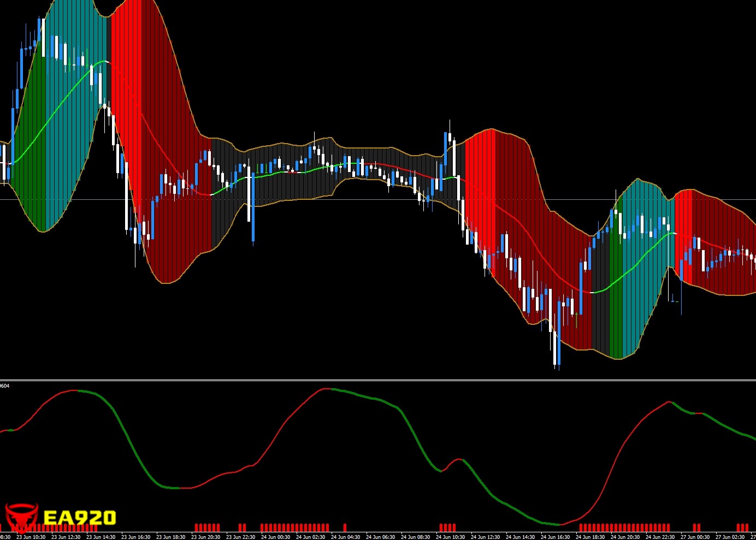Click the EA920 bull logo icon
756x540 pixels.
point(21,517)
